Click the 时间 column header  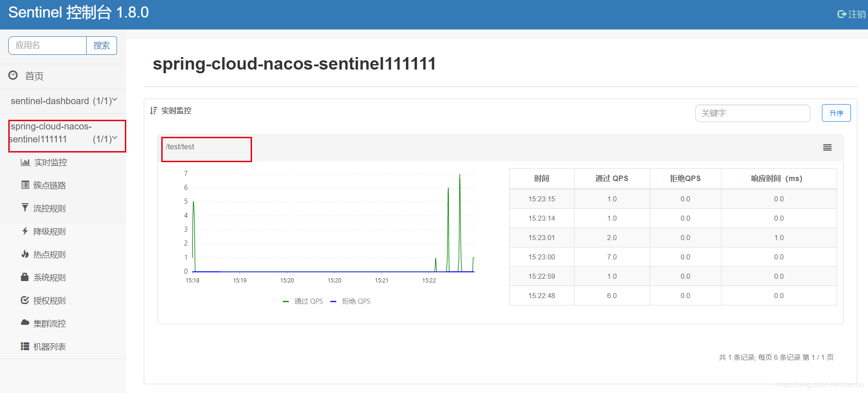click(x=542, y=178)
